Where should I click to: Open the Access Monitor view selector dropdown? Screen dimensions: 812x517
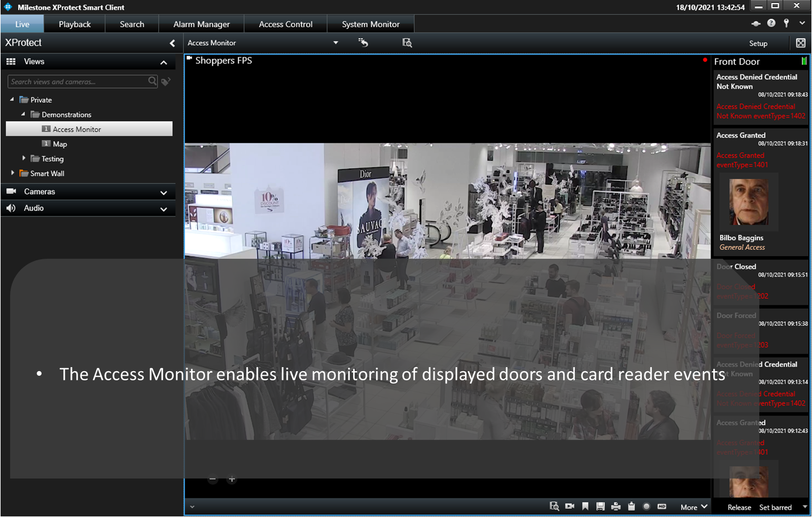(335, 43)
